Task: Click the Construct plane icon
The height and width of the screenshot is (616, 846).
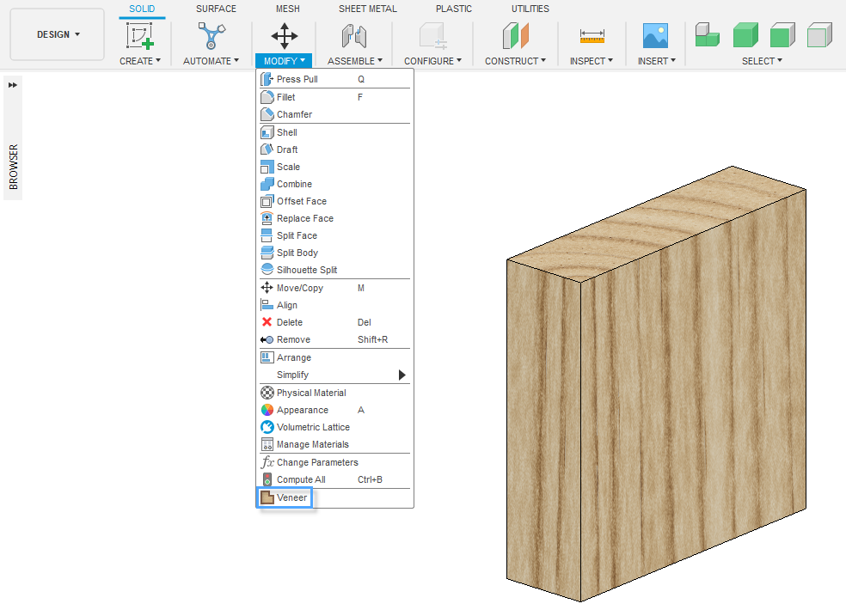Action: pyautogui.click(x=516, y=36)
